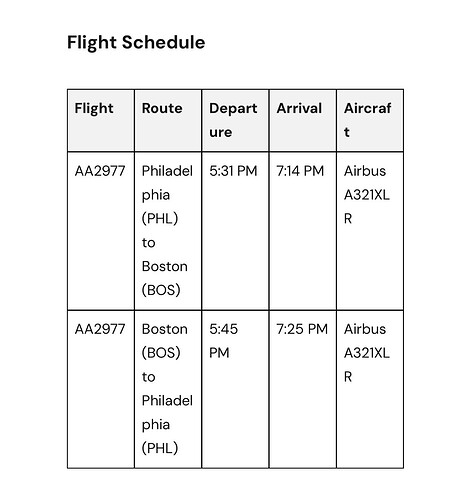Select the Philadelphia to Boston route cell

coord(167,230)
